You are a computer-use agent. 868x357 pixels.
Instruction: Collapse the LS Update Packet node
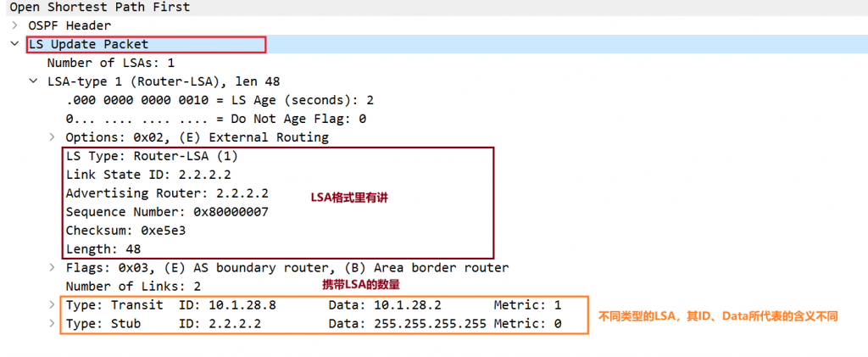(15, 44)
